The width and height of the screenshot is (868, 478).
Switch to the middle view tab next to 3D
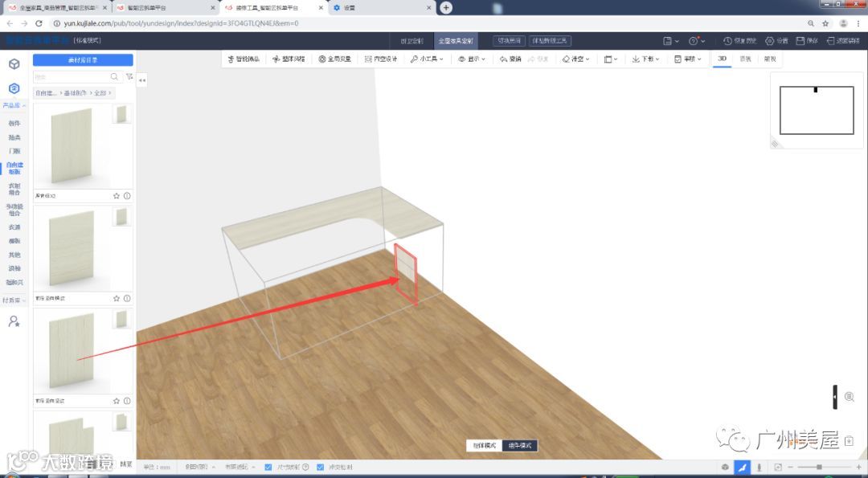pyautogui.click(x=746, y=59)
